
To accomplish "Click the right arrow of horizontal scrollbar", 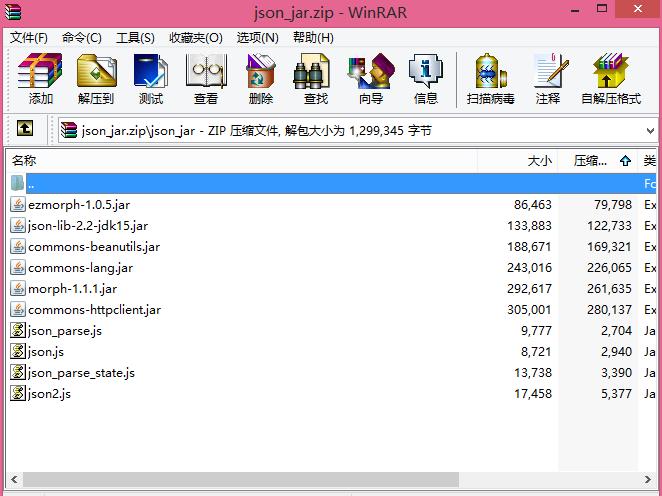I will click(648, 479).
